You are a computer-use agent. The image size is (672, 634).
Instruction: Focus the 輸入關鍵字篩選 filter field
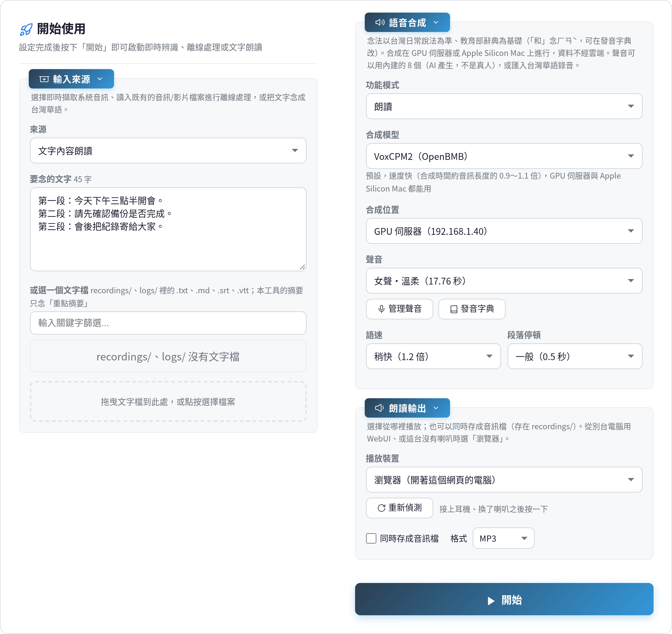tap(168, 323)
